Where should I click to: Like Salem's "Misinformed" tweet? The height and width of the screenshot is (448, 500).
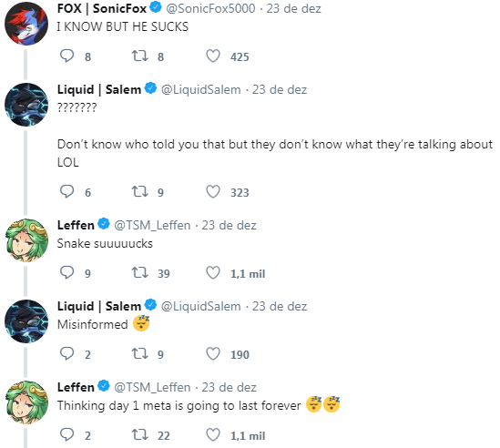(x=213, y=354)
